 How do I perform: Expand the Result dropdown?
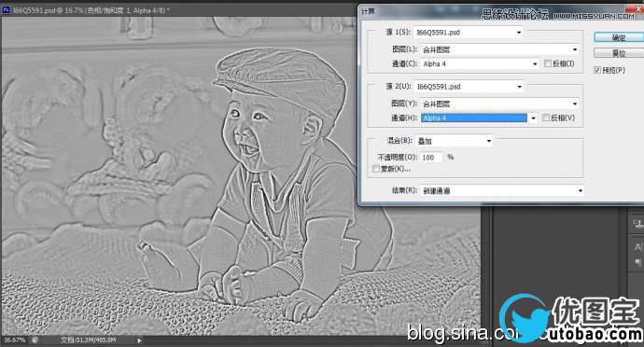point(501,190)
